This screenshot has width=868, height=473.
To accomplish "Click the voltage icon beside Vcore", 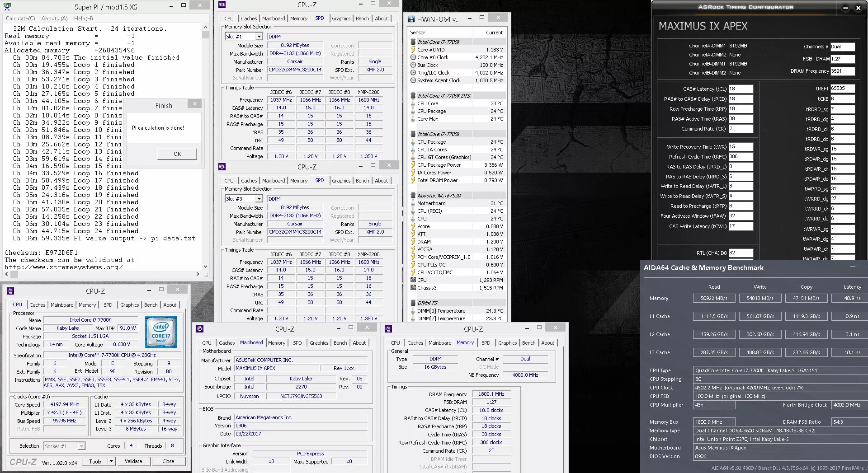I will (x=413, y=226).
